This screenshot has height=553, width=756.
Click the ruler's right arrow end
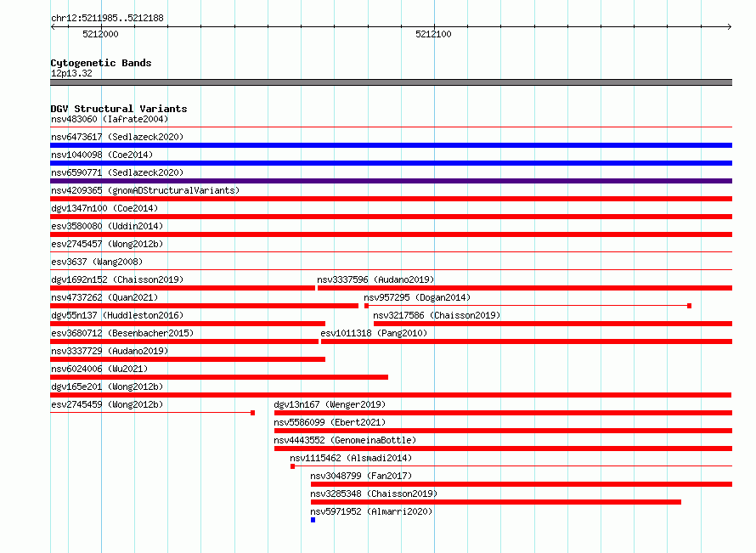pos(730,26)
